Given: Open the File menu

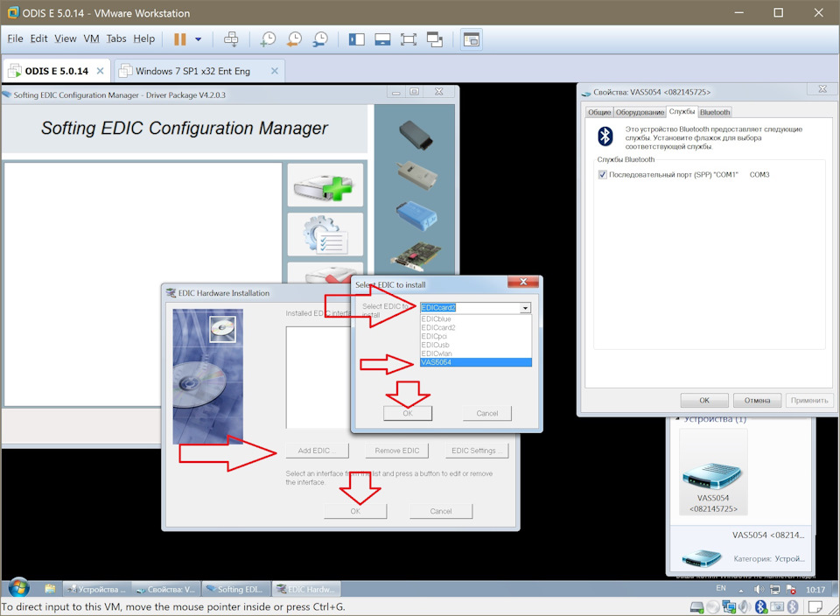Looking at the screenshot, I should point(15,38).
